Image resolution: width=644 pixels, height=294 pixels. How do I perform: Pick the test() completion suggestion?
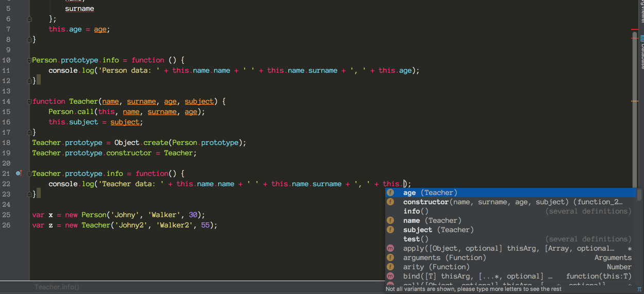click(510, 239)
